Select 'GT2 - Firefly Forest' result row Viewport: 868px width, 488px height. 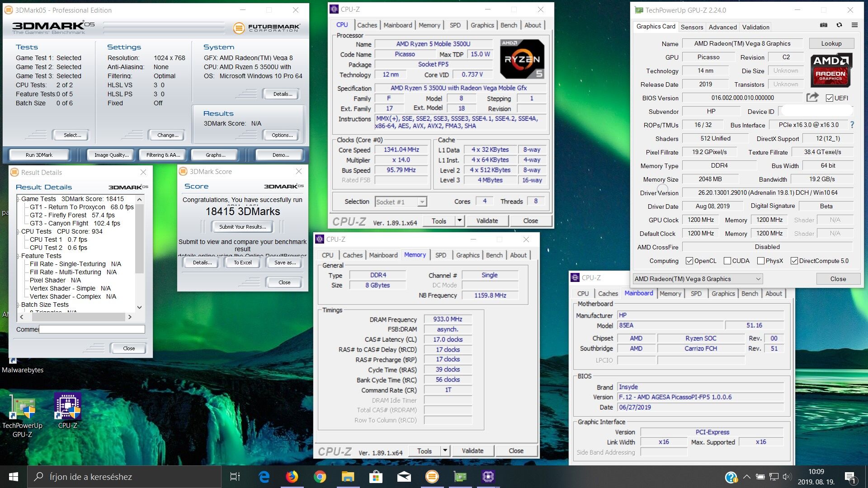pyautogui.click(x=72, y=216)
